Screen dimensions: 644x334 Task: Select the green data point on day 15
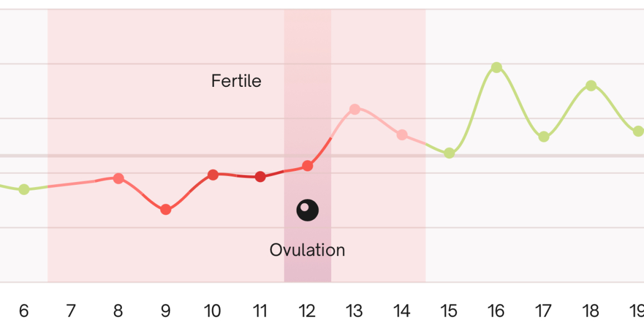click(x=449, y=153)
